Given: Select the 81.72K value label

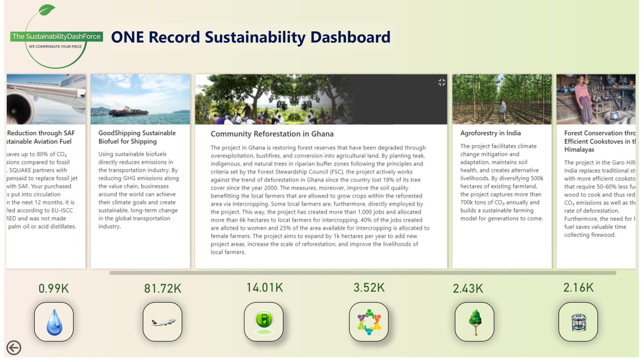Looking at the screenshot, I should pos(162,288).
